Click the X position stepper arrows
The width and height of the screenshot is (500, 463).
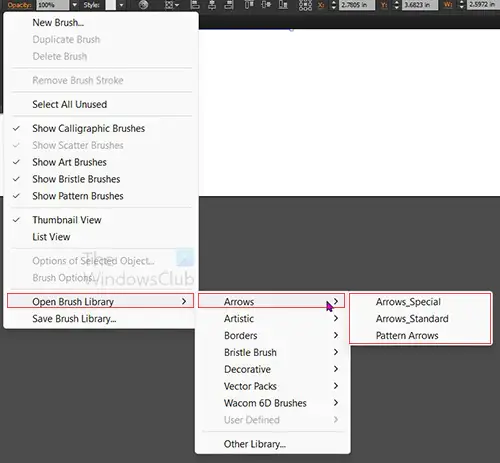pos(333,5)
